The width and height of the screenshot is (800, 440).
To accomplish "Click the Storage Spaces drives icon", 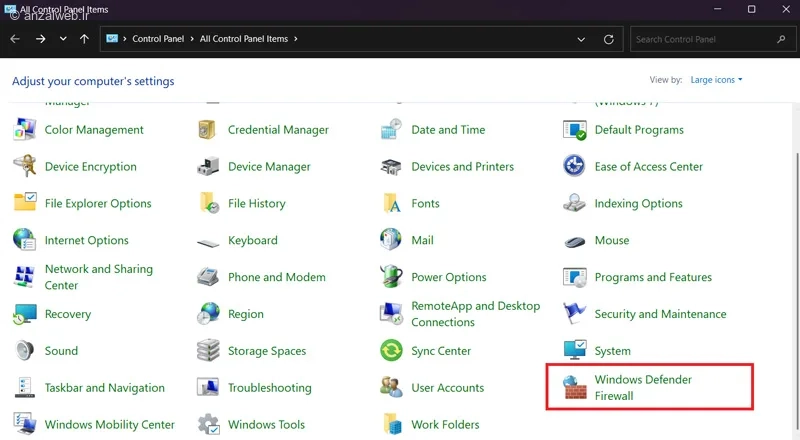I will pyautogui.click(x=208, y=350).
